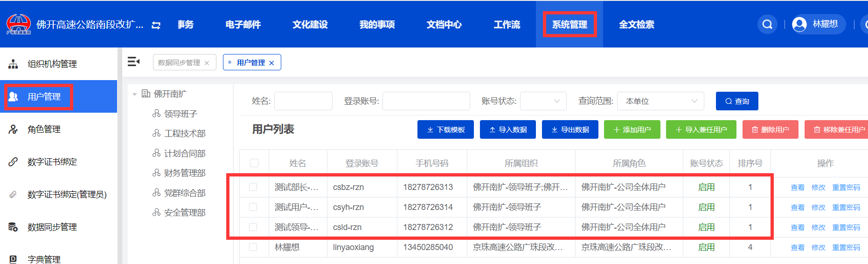Click 重置密码 for user csbz-rzn
The image size is (868, 264).
(846, 187)
